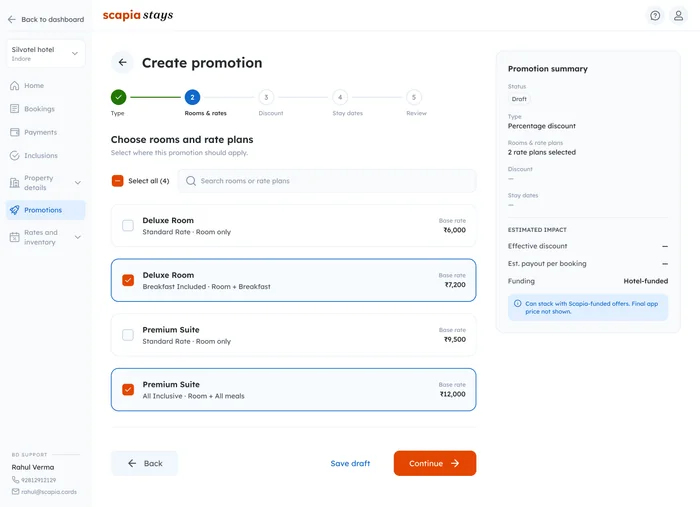Open the Silvotel hotel property dropdown
Screen dimensions: 700x507
click(46, 54)
